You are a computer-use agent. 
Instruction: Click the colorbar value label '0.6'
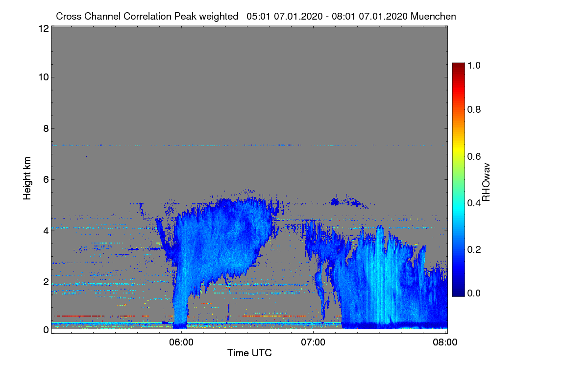coord(473,156)
